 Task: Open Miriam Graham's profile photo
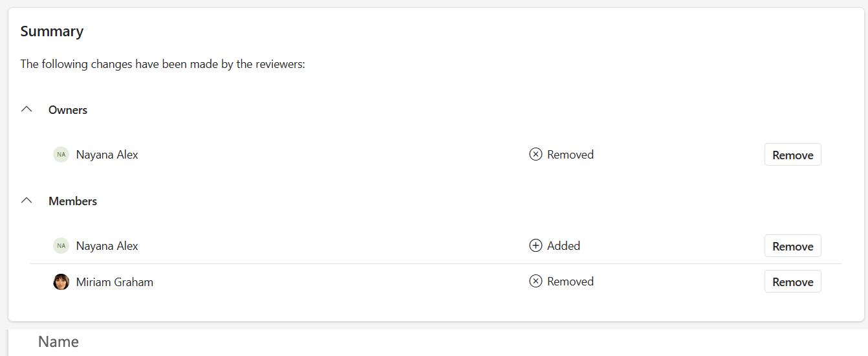click(61, 282)
